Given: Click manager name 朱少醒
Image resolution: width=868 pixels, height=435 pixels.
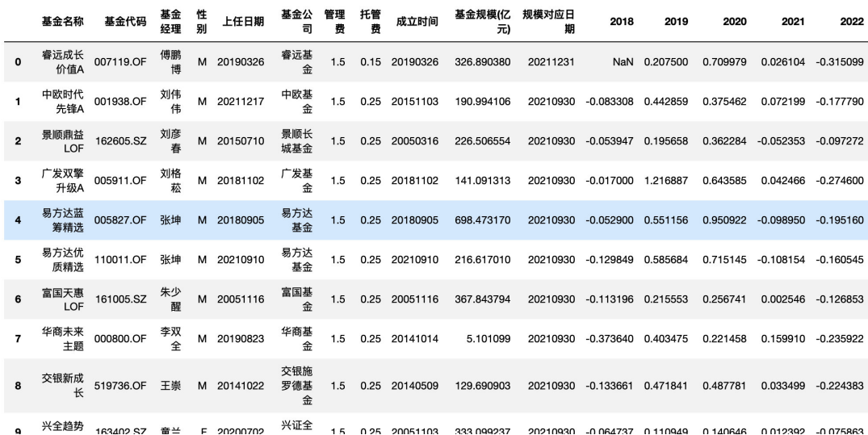Looking at the screenshot, I should pos(170,299).
